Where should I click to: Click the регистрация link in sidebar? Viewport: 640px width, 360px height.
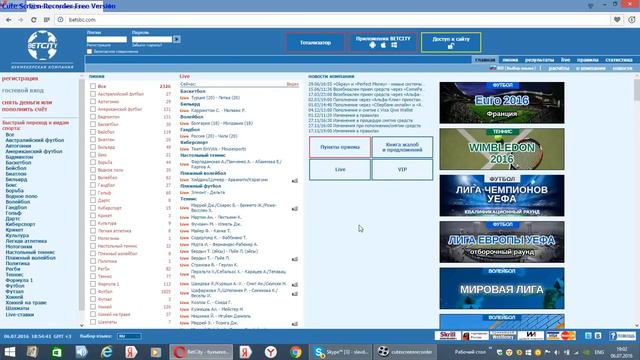point(20,78)
